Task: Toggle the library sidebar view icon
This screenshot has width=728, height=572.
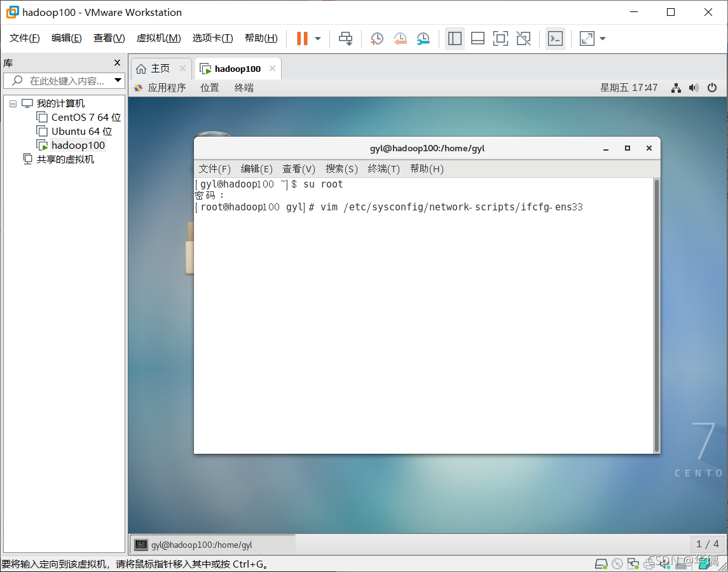Action: pyautogui.click(x=455, y=39)
